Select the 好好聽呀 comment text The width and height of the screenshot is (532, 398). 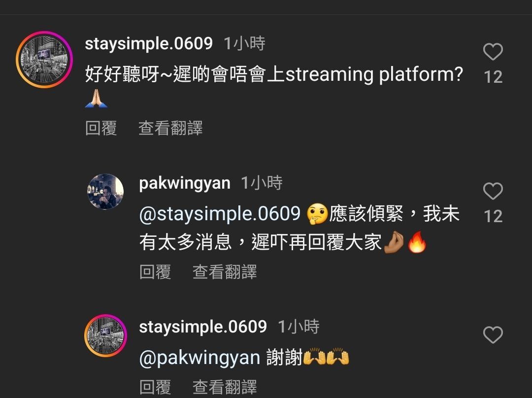[274, 87]
